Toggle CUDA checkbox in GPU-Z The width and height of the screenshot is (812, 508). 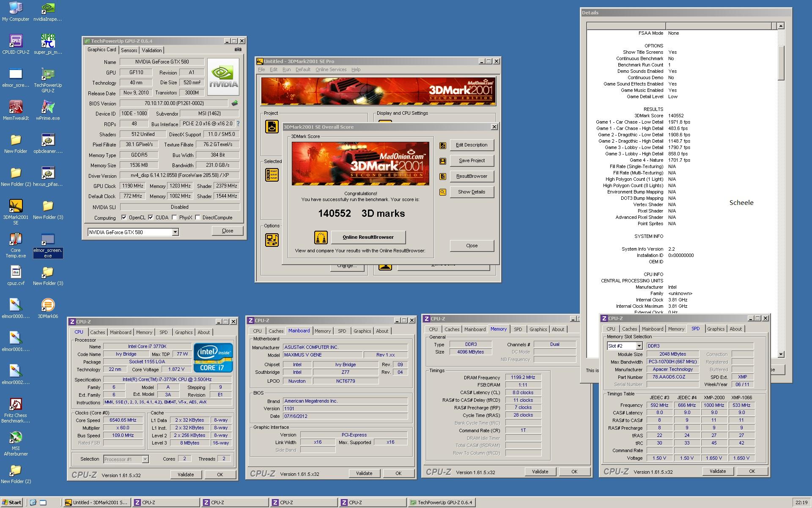151,218
